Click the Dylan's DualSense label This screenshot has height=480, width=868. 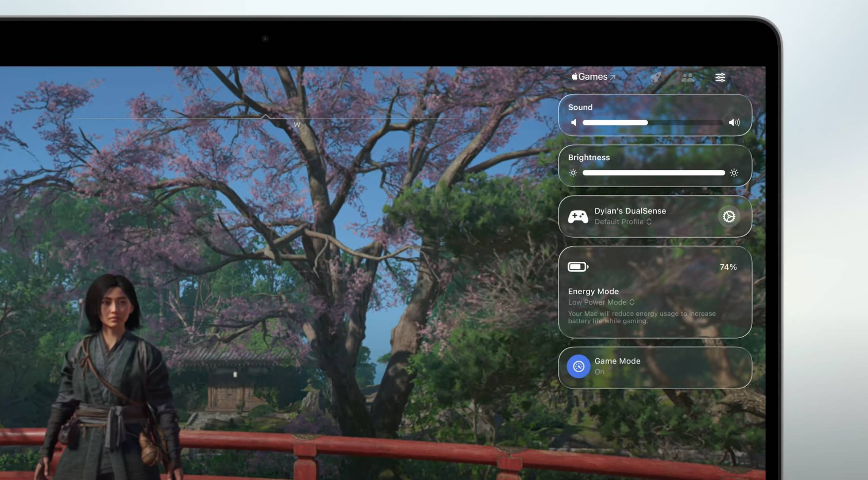[x=630, y=211]
